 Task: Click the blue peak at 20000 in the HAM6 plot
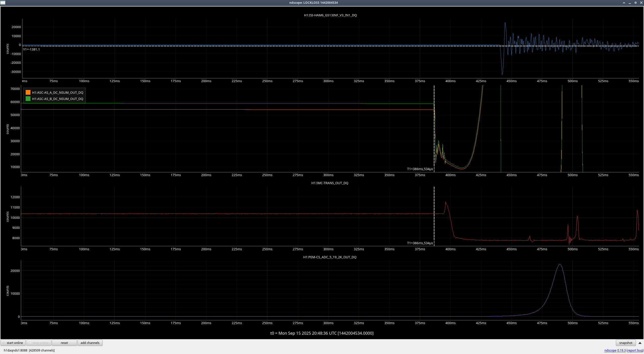pos(505,23)
